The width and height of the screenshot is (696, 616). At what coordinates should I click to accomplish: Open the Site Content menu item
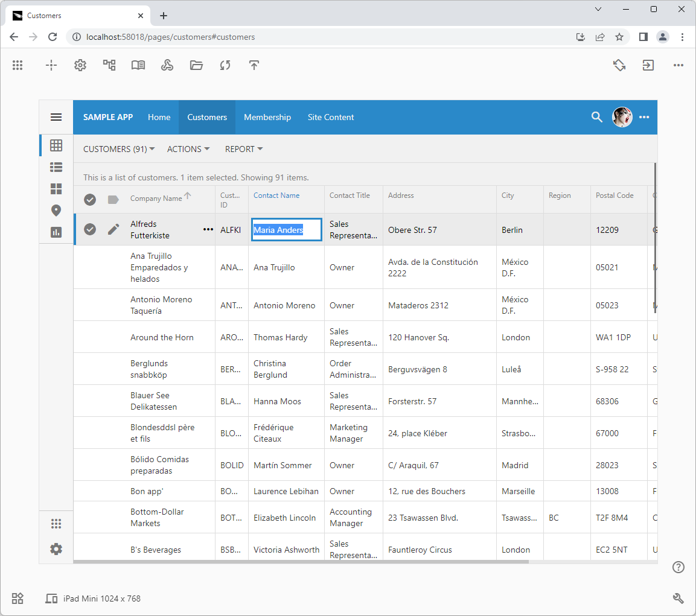[331, 117]
